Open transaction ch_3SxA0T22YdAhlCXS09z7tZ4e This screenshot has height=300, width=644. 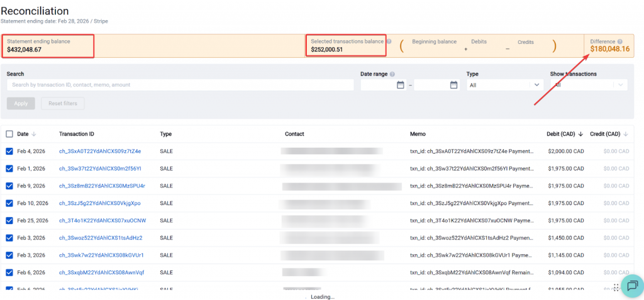[x=100, y=151]
